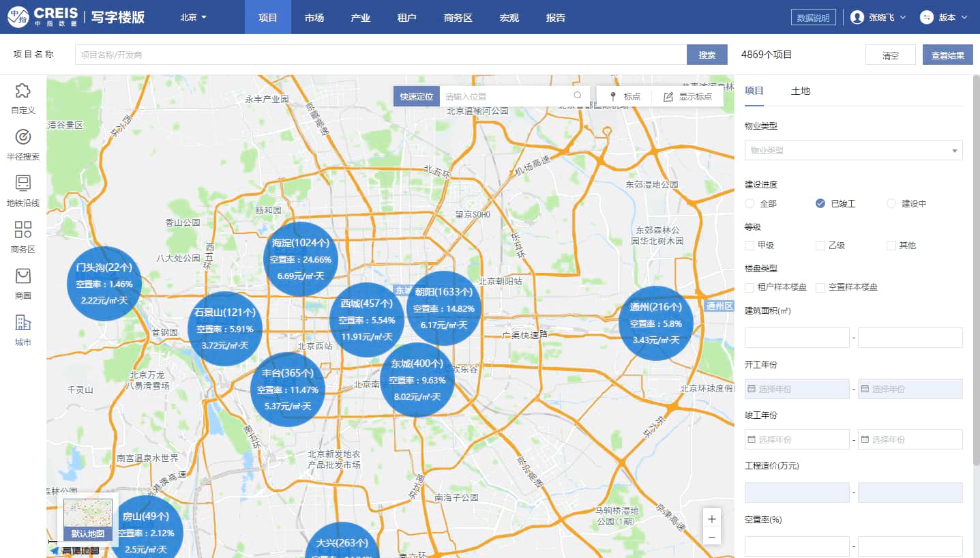Click the 默认地图 map style thumbnail

pyautogui.click(x=88, y=520)
